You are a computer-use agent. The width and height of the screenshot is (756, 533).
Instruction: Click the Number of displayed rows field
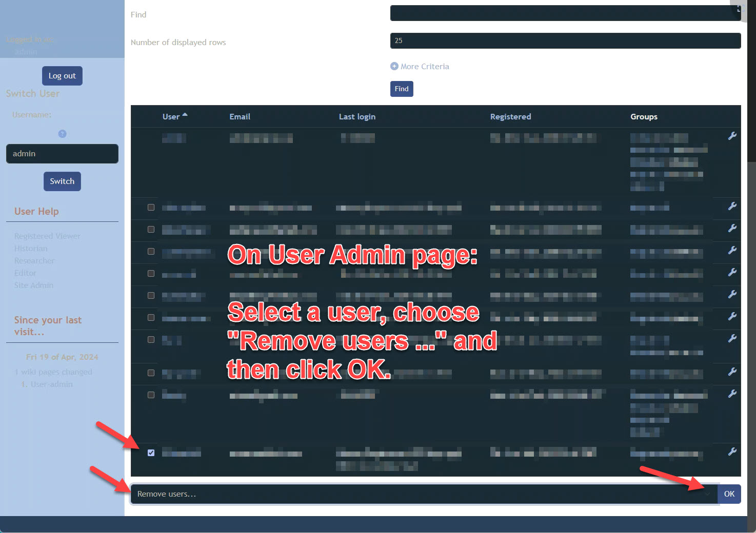pyautogui.click(x=565, y=41)
